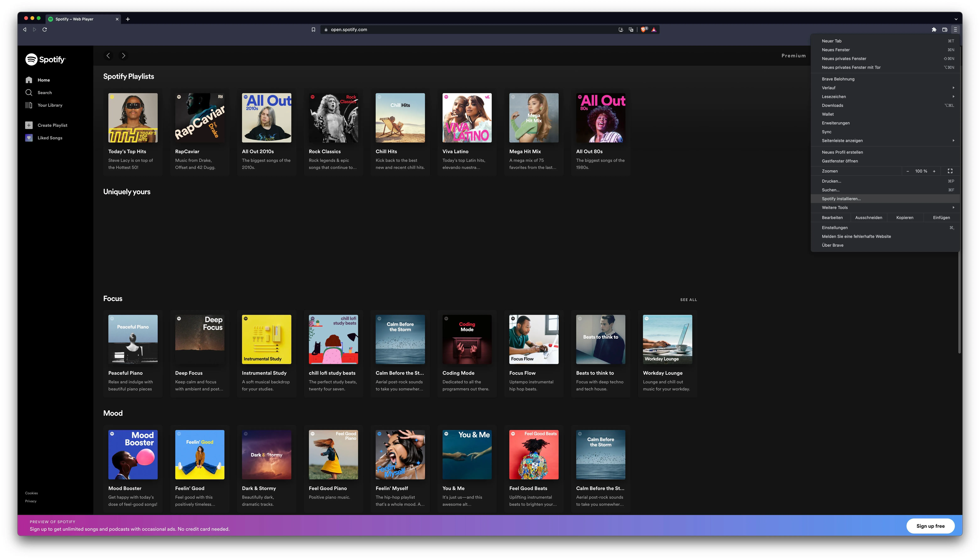Open the Mood Booster playlist thumbnail
The width and height of the screenshot is (980, 559).
(133, 454)
